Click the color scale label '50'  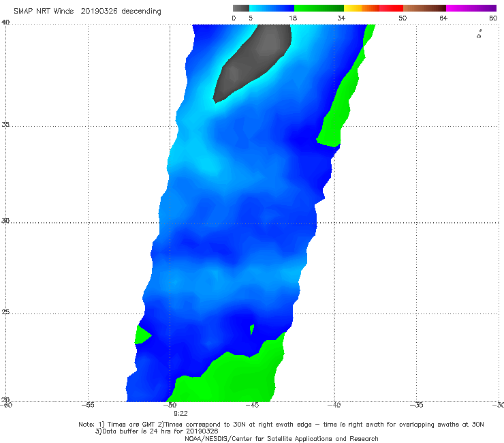pyautogui.click(x=403, y=18)
